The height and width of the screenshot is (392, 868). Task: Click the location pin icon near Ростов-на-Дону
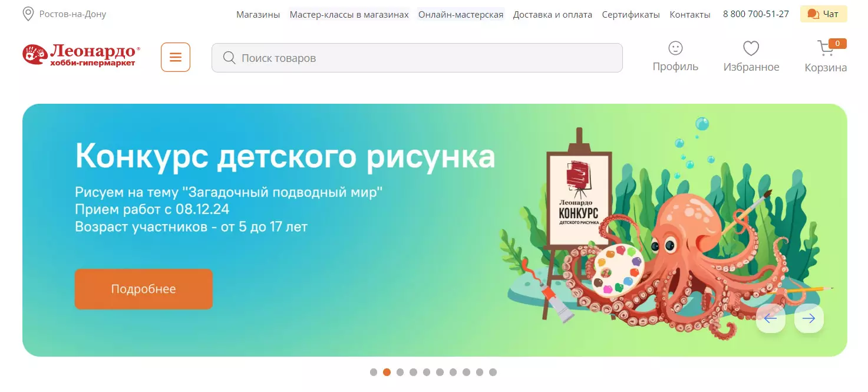(28, 14)
